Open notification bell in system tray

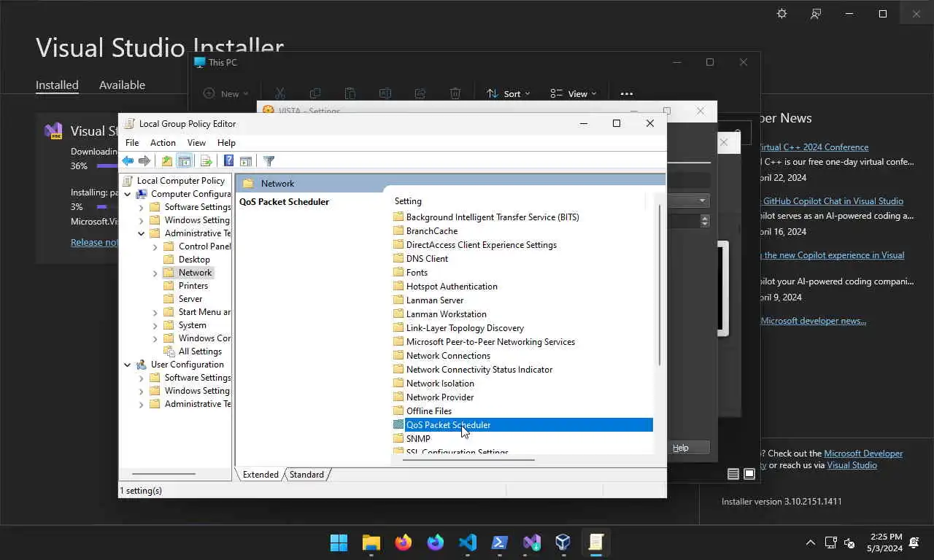click(914, 542)
